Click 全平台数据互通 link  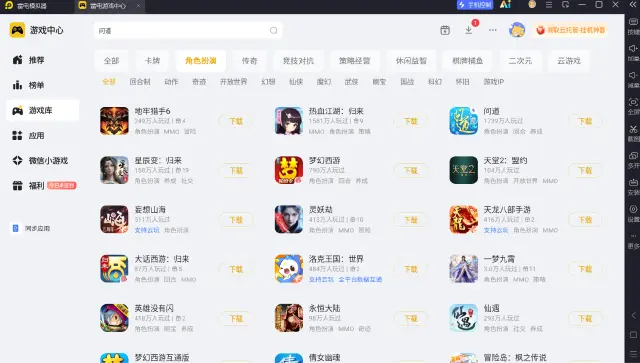click(x=360, y=280)
